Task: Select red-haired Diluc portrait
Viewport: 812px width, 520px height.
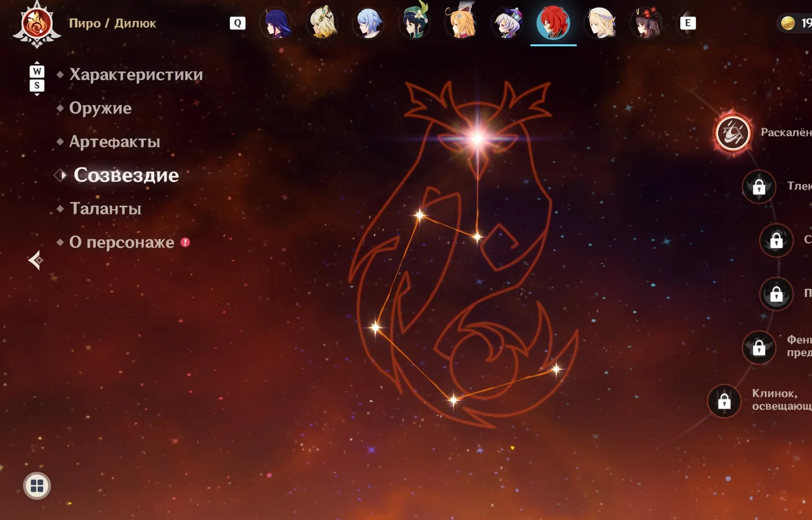Action: click(x=554, y=23)
